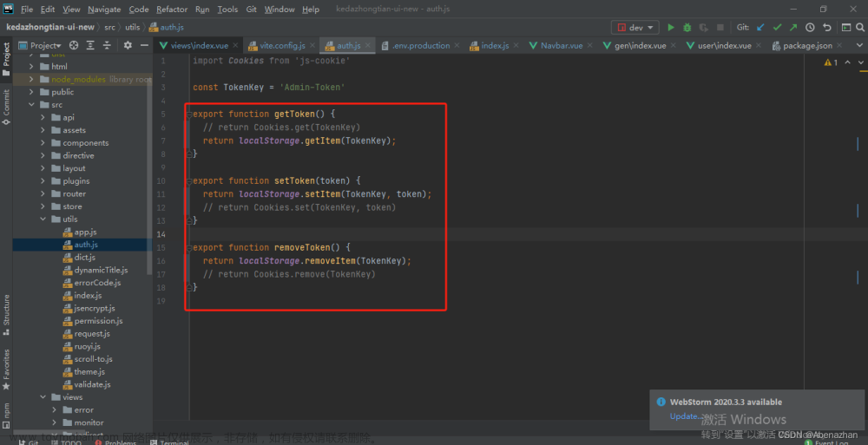Viewport: 868px width, 445px height.
Task: Expand all in Project panel toolbar
Action: tap(90, 45)
